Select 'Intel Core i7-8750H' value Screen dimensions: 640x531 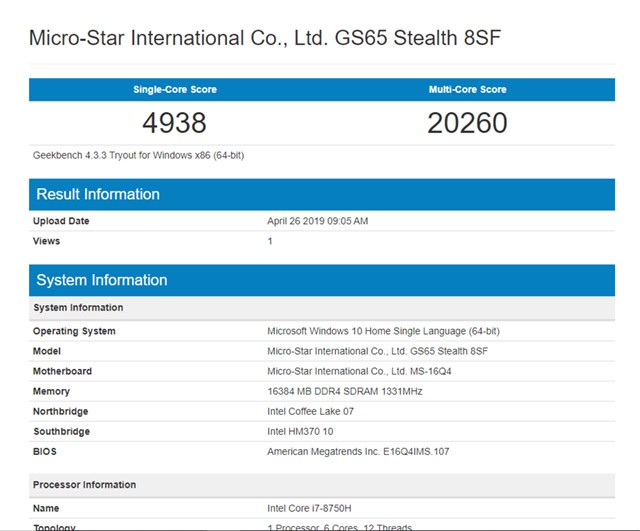[x=309, y=508]
